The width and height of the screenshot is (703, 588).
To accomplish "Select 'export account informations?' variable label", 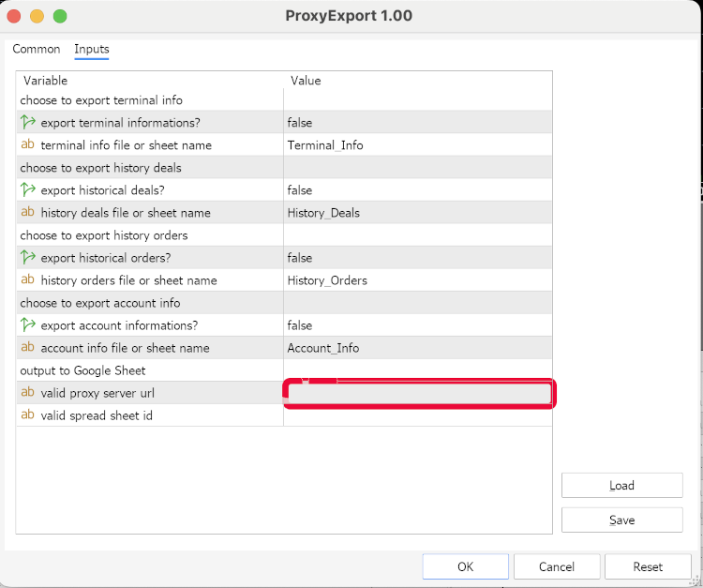I will 119,325.
